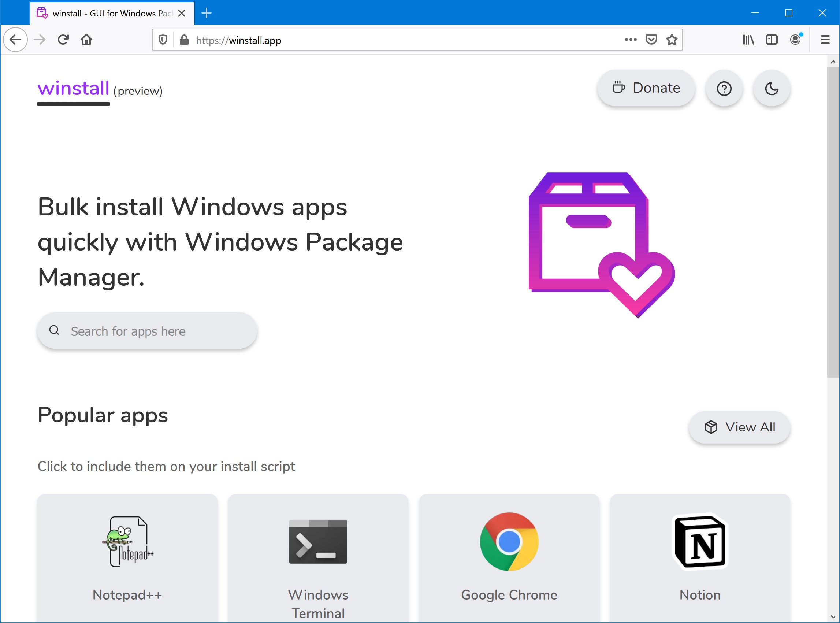Click the winstall package heart logo image
This screenshot has height=623, width=840.
pos(602,245)
